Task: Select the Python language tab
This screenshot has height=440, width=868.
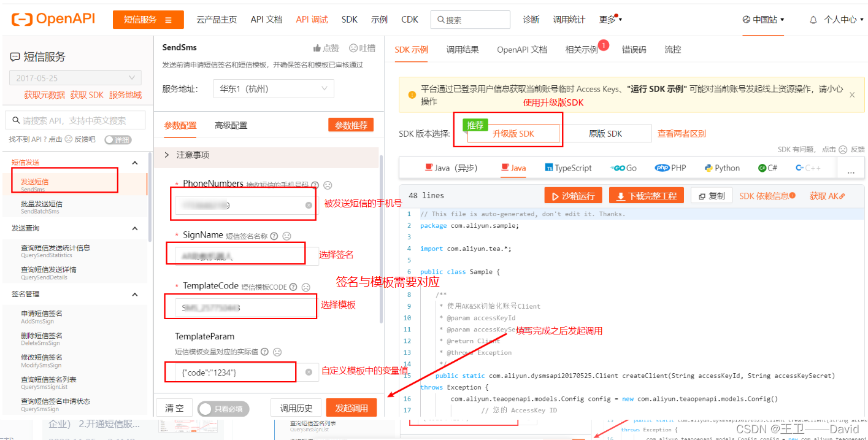Action: click(x=722, y=168)
